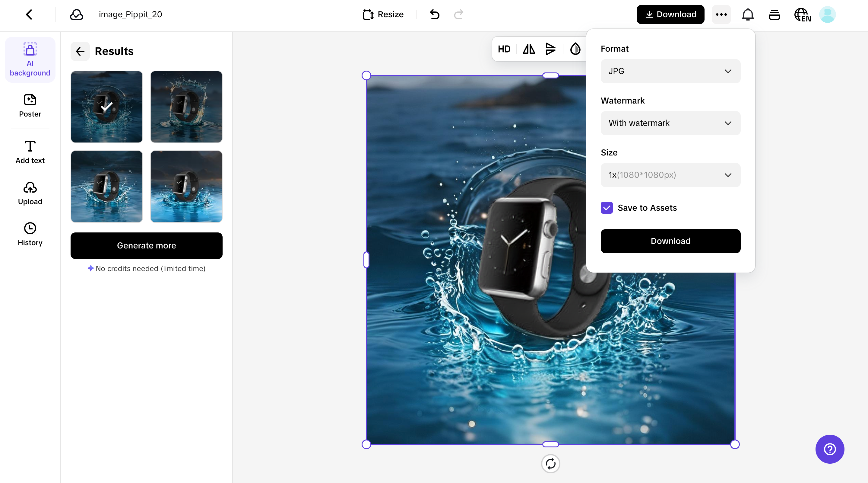This screenshot has width=868, height=483.
Task: Open the help question mark button
Action: [x=830, y=449]
